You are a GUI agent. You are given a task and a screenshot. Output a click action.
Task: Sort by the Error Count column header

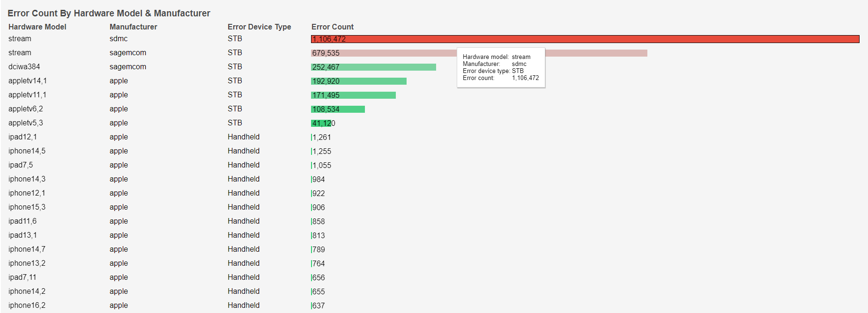point(332,27)
